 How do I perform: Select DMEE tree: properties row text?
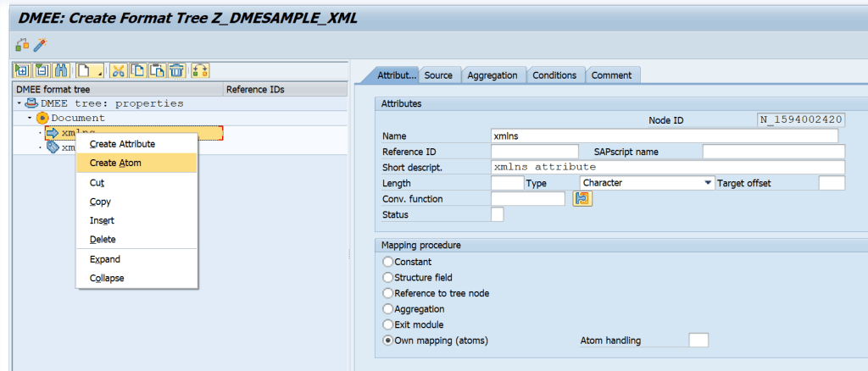(112, 103)
